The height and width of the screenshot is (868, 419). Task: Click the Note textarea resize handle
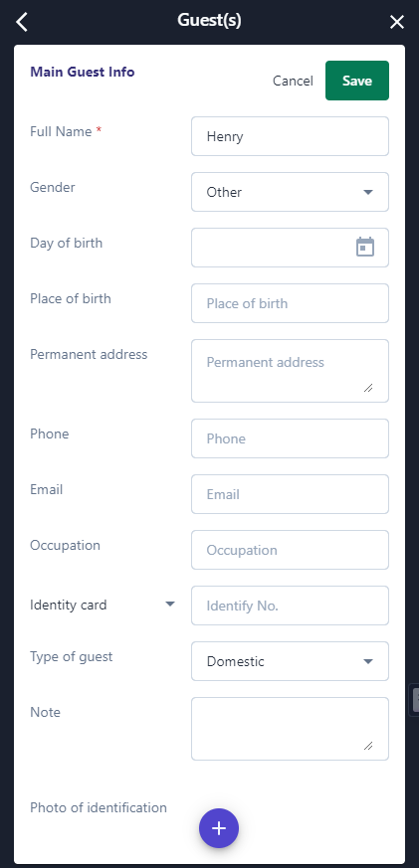pos(368,745)
